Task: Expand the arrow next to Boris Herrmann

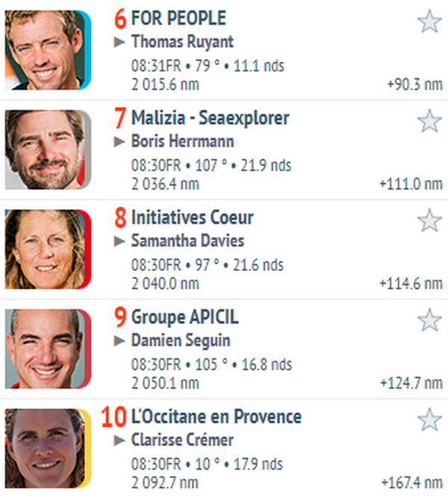Action: click(119, 142)
